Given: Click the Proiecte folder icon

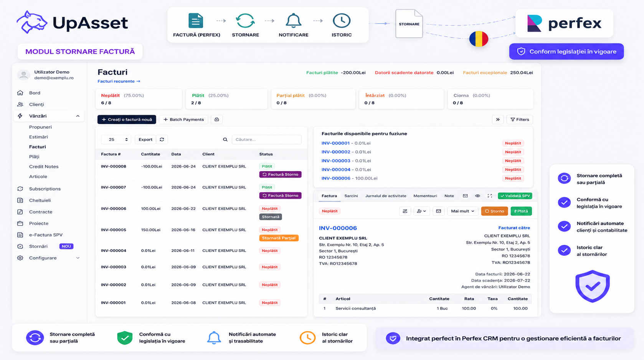Looking at the screenshot, I should (x=20, y=224).
